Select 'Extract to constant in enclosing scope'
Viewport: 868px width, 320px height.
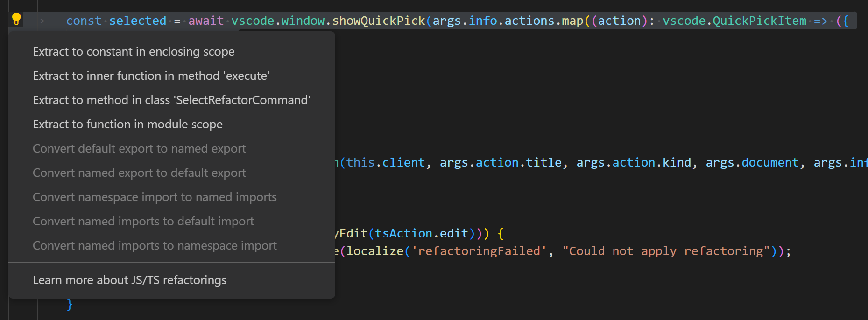click(x=134, y=52)
